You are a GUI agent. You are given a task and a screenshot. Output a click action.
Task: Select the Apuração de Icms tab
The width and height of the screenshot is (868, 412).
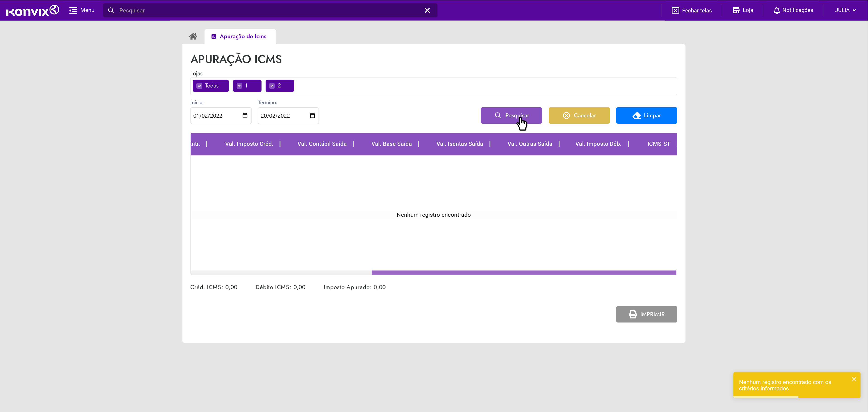coord(240,36)
